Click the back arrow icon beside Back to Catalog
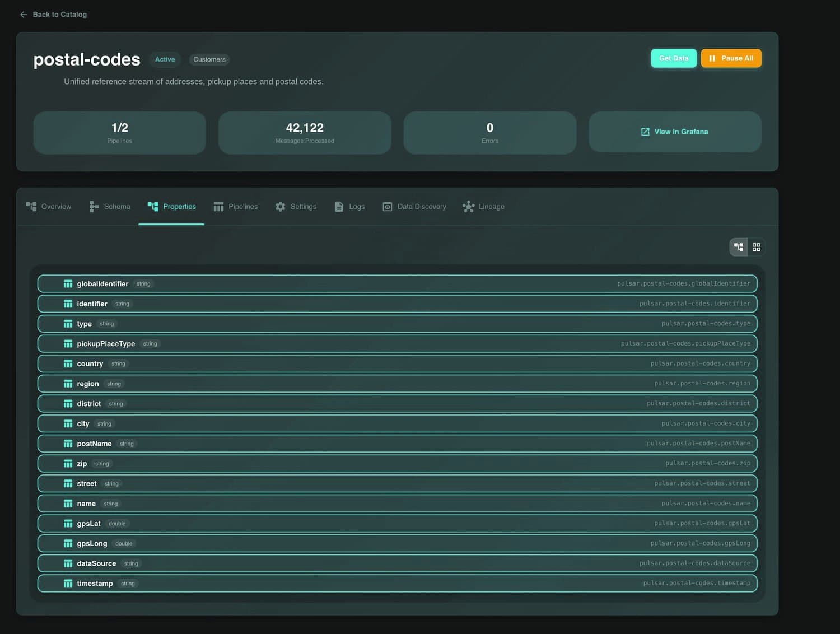This screenshot has height=634, width=840. tap(24, 15)
